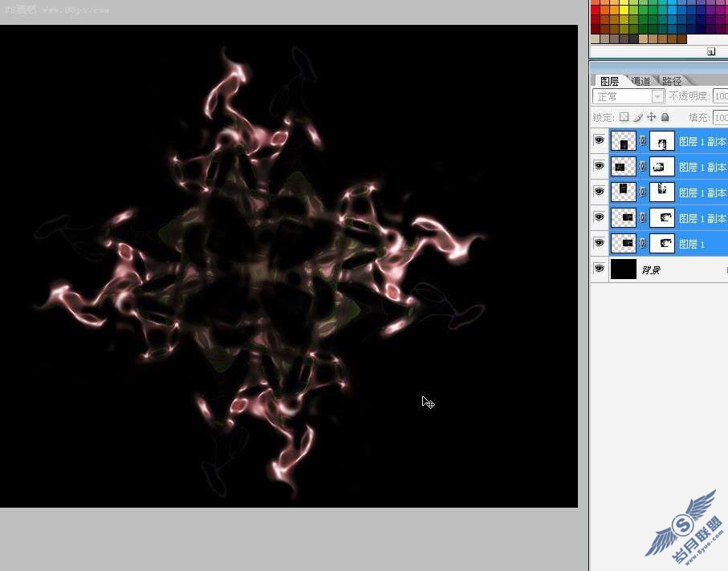Viewport: 728px width, 571px height.
Task: Select the 图层 1 layer thumbnail
Action: click(x=623, y=243)
